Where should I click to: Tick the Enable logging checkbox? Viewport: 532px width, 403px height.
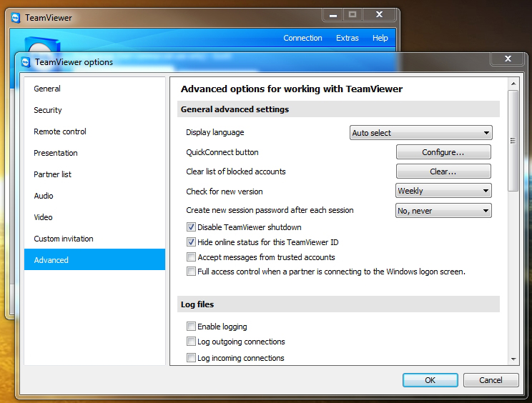pyautogui.click(x=191, y=327)
